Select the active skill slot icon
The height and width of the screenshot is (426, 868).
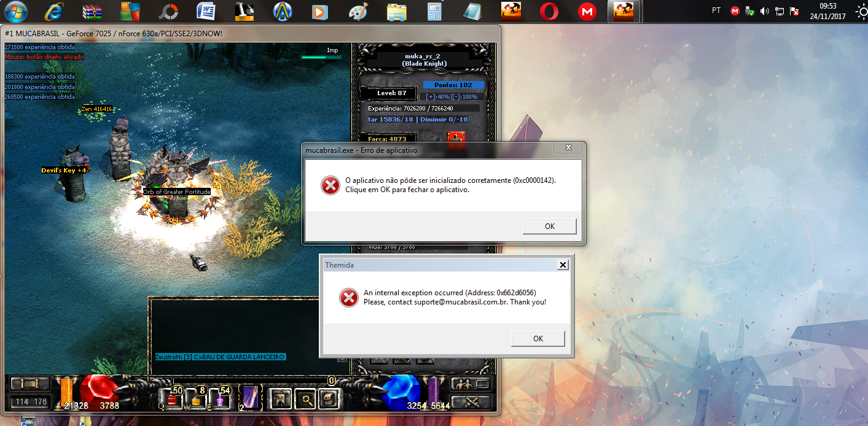coord(249,398)
